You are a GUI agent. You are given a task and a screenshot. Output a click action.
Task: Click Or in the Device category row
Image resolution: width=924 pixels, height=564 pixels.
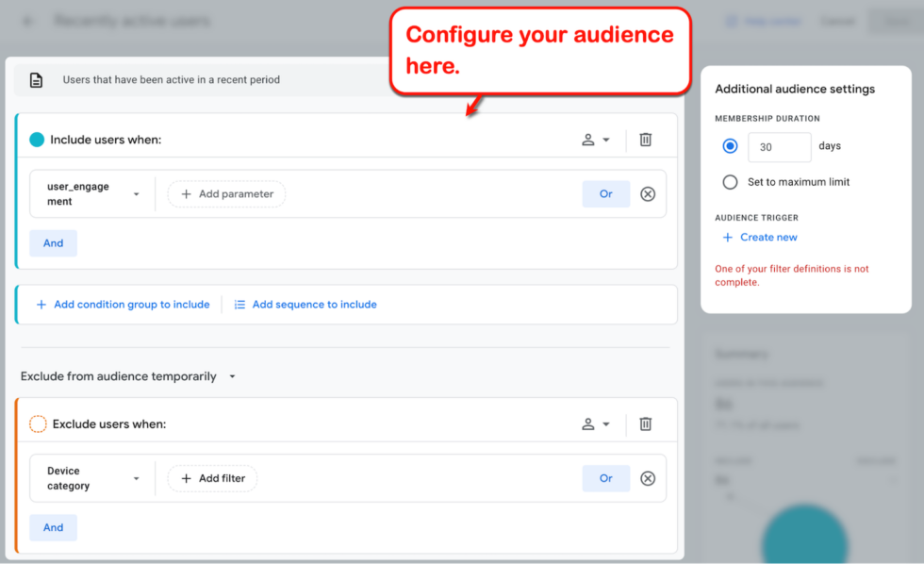coord(606,478)
